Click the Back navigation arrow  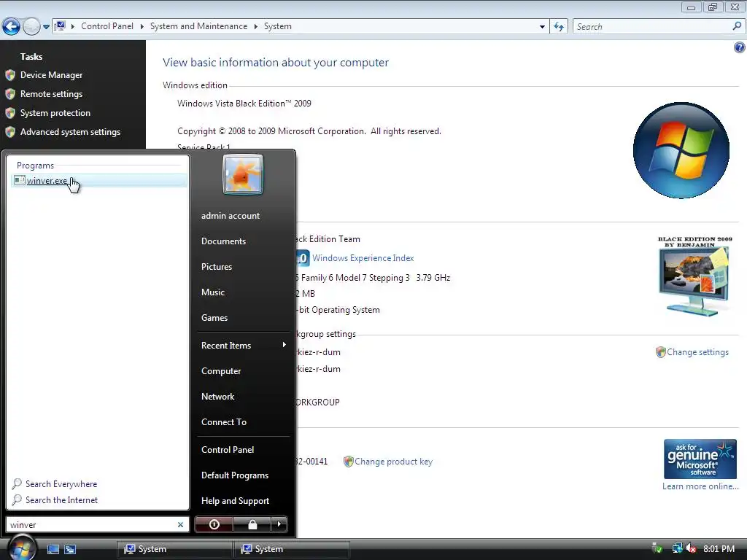11,26
